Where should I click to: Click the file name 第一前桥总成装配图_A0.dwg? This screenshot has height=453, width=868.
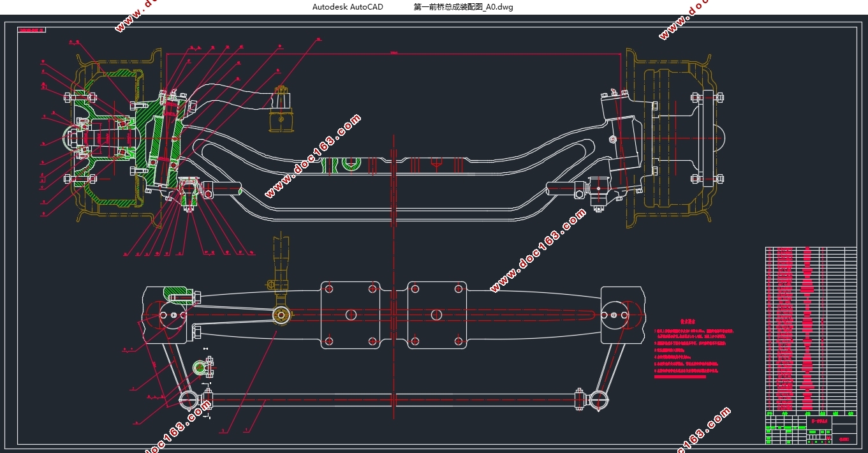tap(463, 7)
